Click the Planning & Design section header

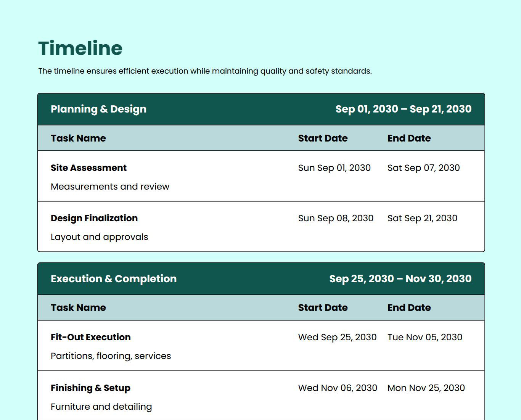coord(98,109)
